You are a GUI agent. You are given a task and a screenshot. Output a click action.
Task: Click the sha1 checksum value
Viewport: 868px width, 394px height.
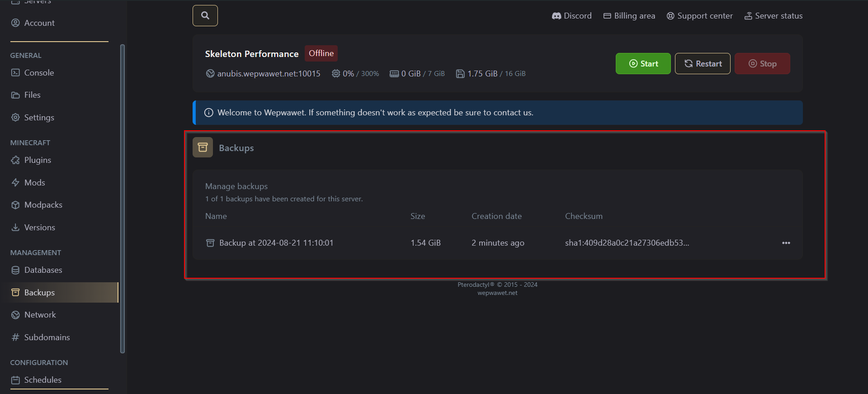coord(627,243)
